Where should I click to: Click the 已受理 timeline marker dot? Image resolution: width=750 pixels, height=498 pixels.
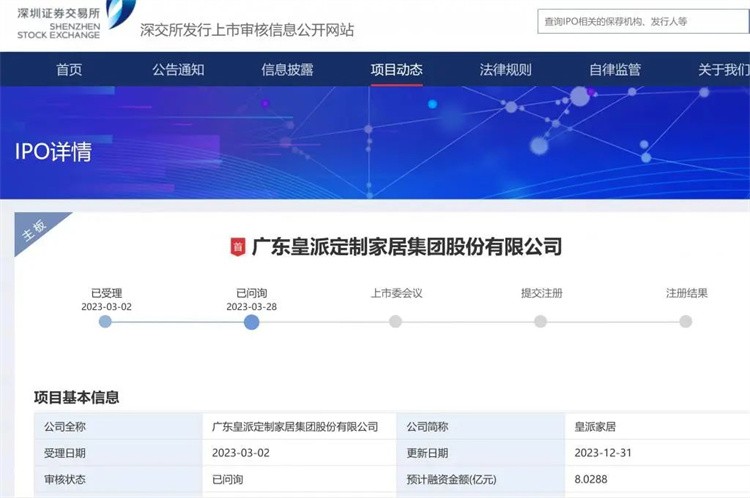105,322
